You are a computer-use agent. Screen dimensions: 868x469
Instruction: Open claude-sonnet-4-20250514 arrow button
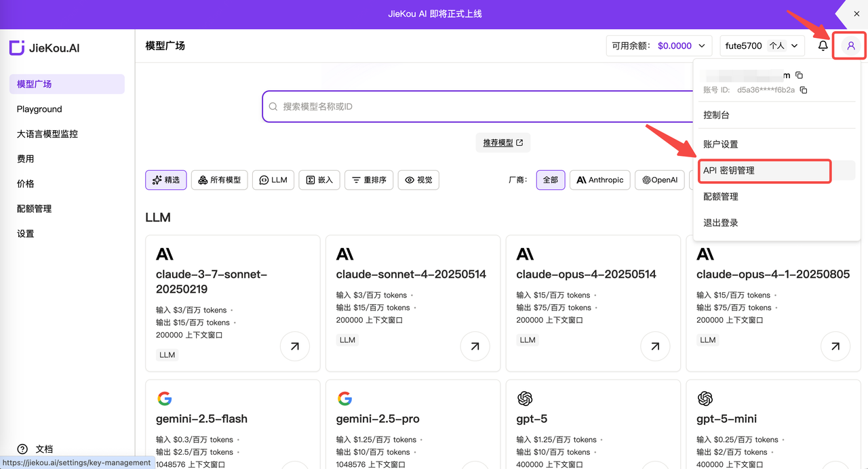[475, 346]
